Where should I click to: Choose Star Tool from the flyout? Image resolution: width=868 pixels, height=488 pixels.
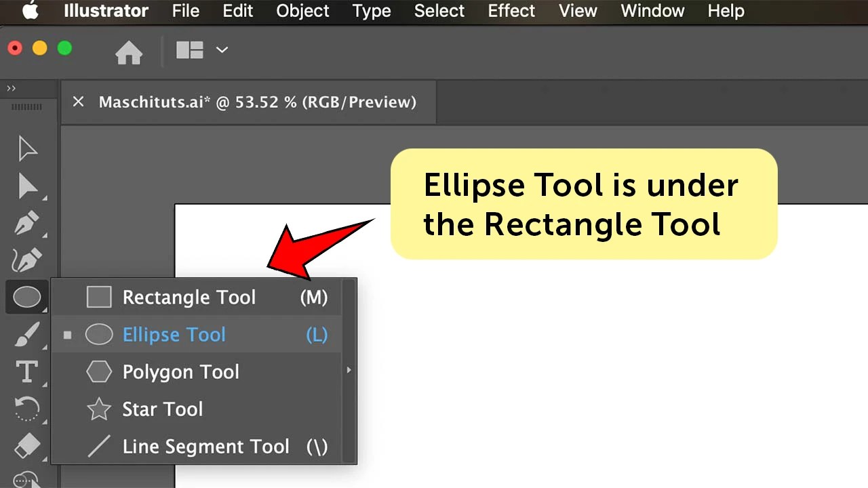tap(197, 409)
